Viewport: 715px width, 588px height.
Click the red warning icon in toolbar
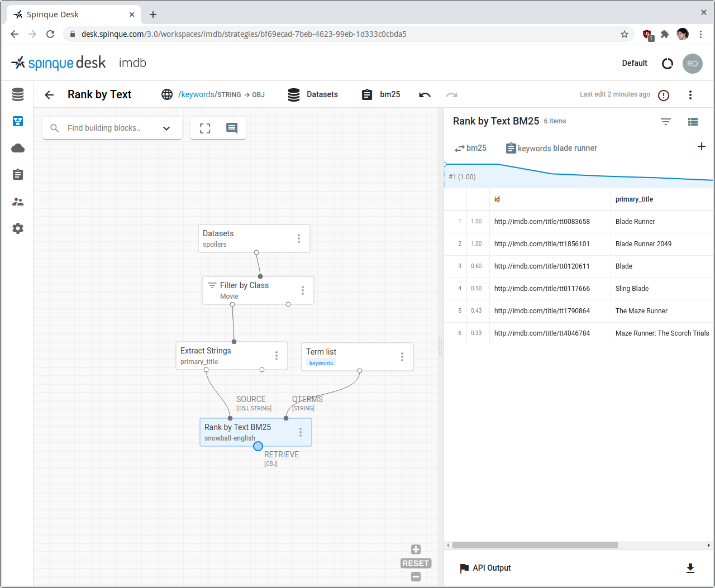point(664,95)
